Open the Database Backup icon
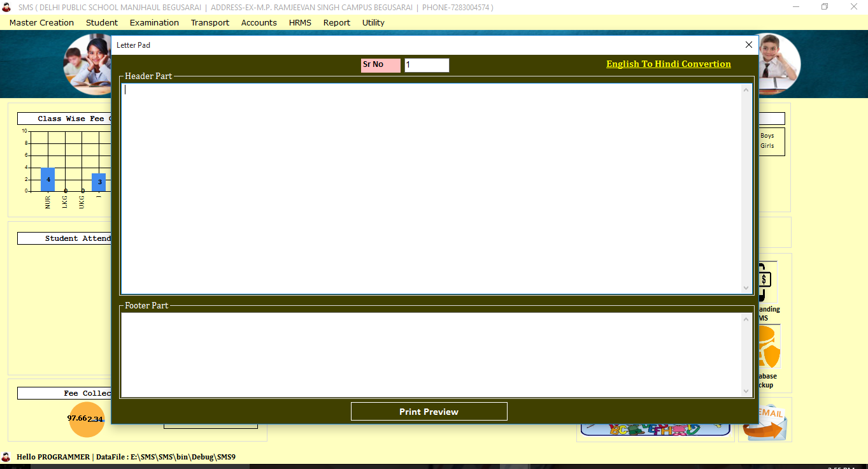Image resolution: width=868 pixels, height=469 pixels. (x=767, y=347)
